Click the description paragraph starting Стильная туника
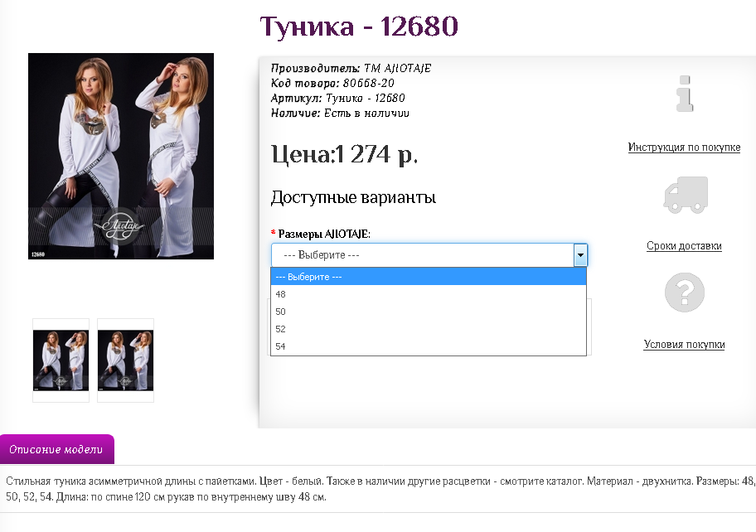756x532 pixels. 380,489
